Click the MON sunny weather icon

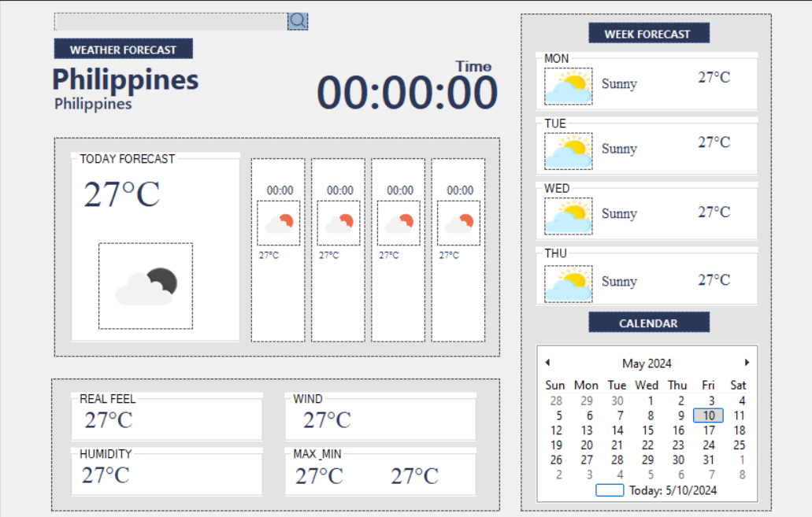(x=569, y=86)
